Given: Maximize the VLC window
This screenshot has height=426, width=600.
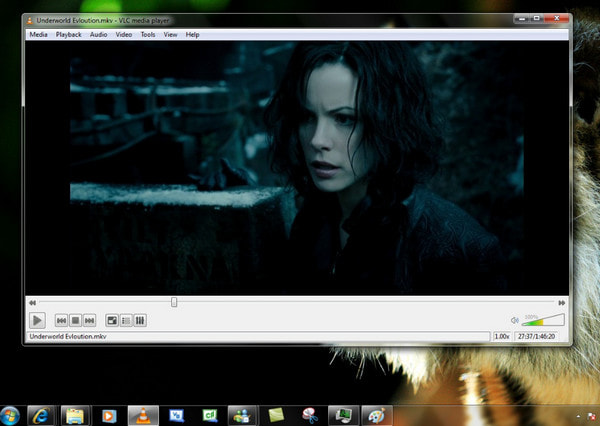Looking at the screenshot, I should pos(537,18).
